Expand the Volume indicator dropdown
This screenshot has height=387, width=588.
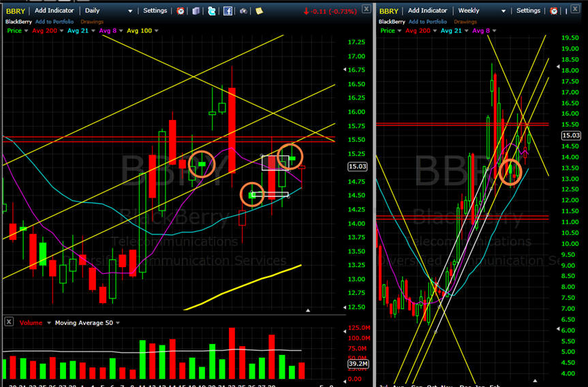point(49,323)
